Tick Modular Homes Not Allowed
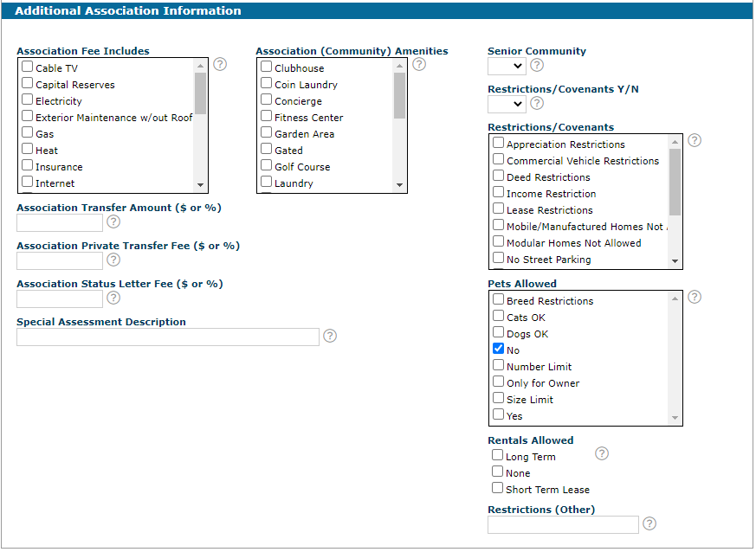The width and height of the screenshot is (756, 552). 498,241
